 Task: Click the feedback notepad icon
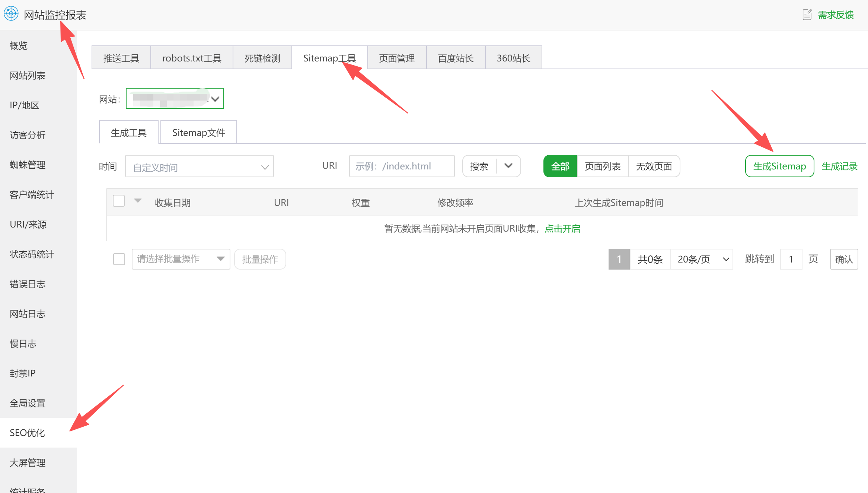(807, 15)
